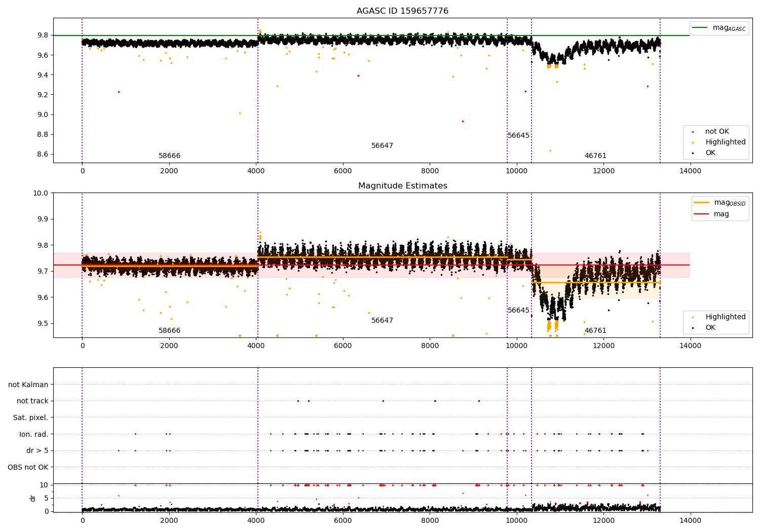Click y-axis tick 9.5 on Magnitude Estimates plot
Viewport: 760px width, 532px height.
43,324
